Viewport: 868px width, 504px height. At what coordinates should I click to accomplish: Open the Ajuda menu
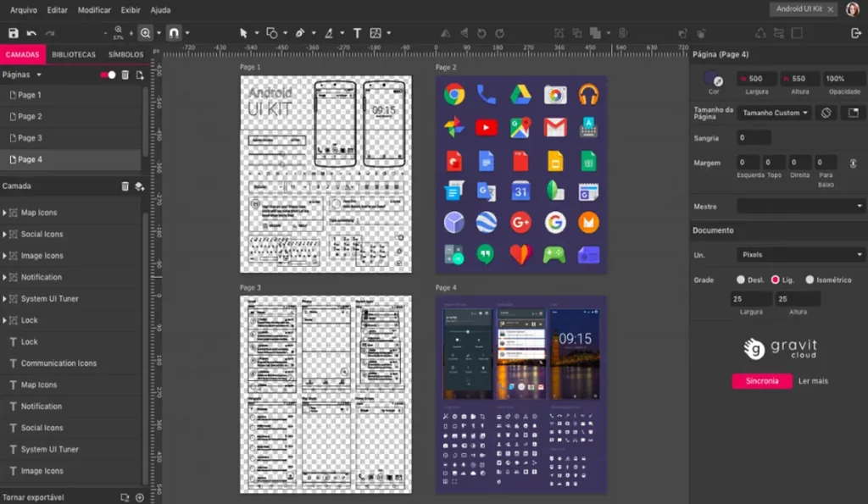point(160,10)
